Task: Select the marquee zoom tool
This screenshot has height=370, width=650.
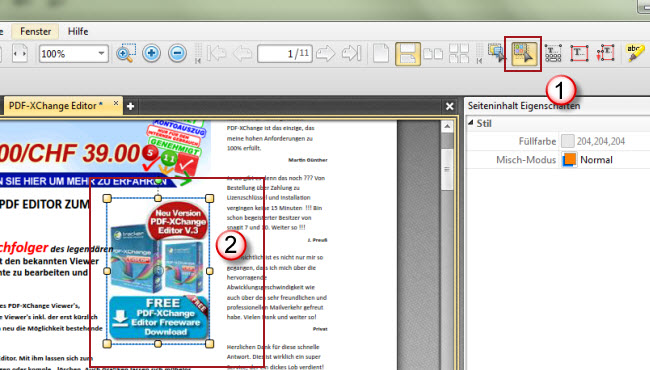Action: point(126,53)
